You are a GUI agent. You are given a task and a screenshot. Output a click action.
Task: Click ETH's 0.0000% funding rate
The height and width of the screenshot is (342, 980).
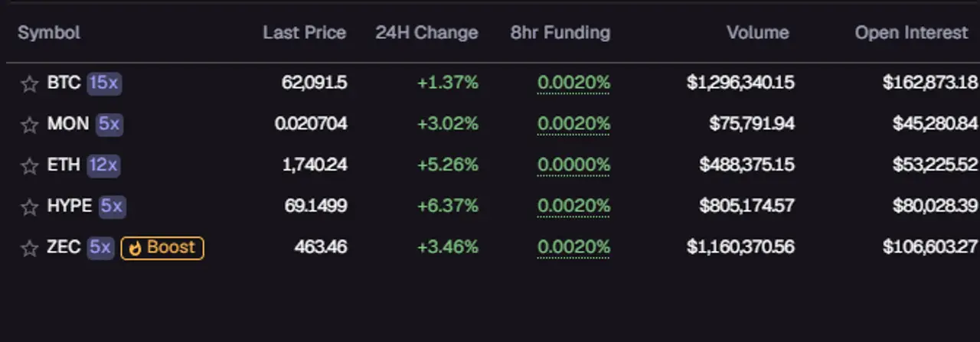click(x=573, y=165)
